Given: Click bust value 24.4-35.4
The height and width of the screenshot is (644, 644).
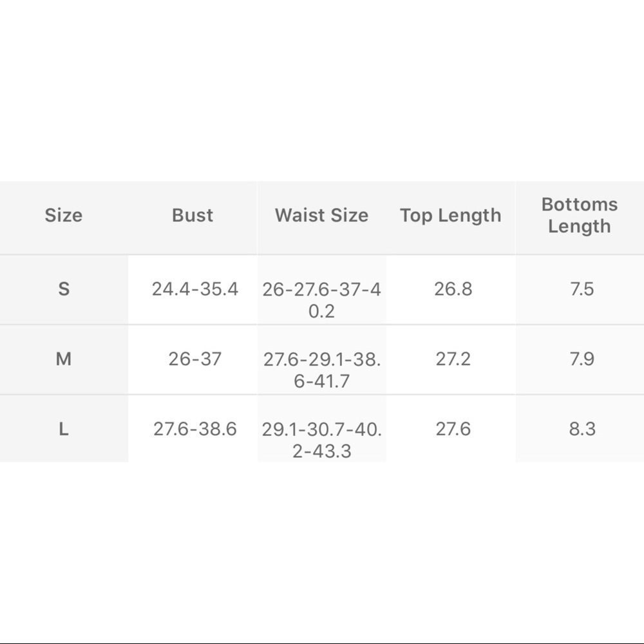Looking at the screenshot, I should coord(195,289).
